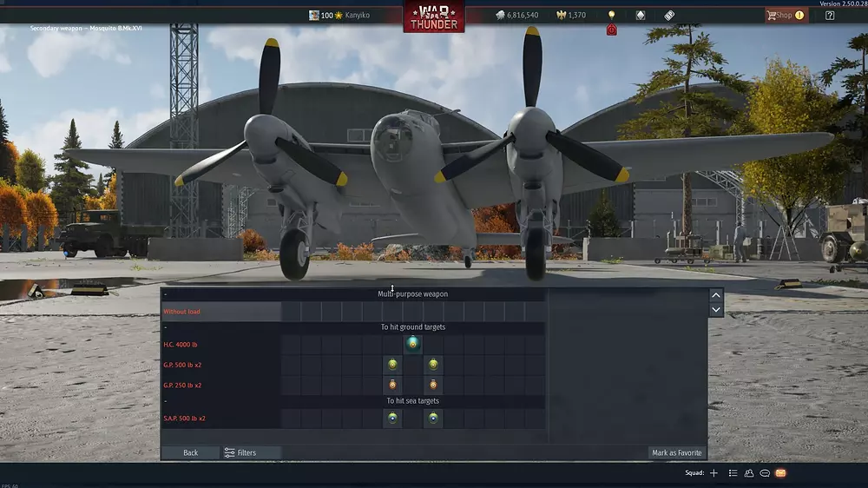Add a squad member with plus icon
The image size is (868, 488).
click(713, 473)
